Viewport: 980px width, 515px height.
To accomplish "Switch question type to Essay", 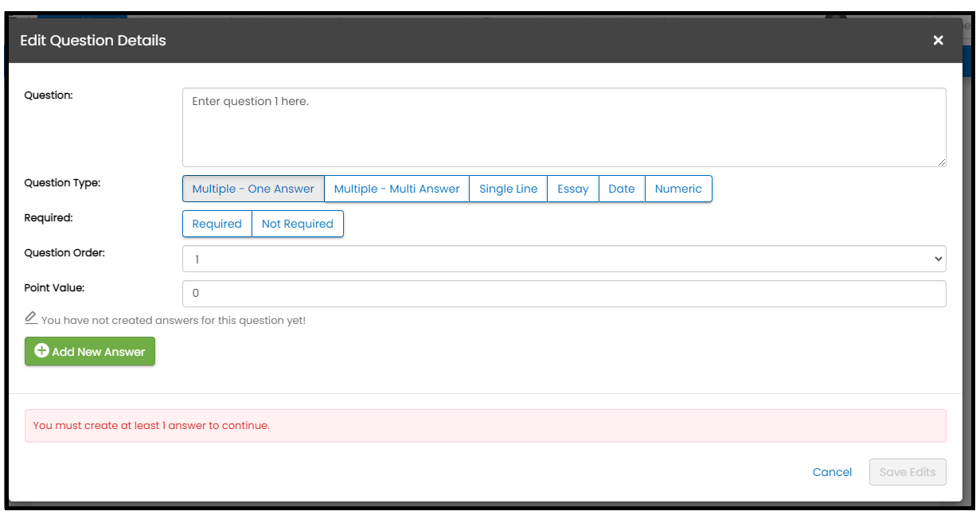I will point(572,189).
